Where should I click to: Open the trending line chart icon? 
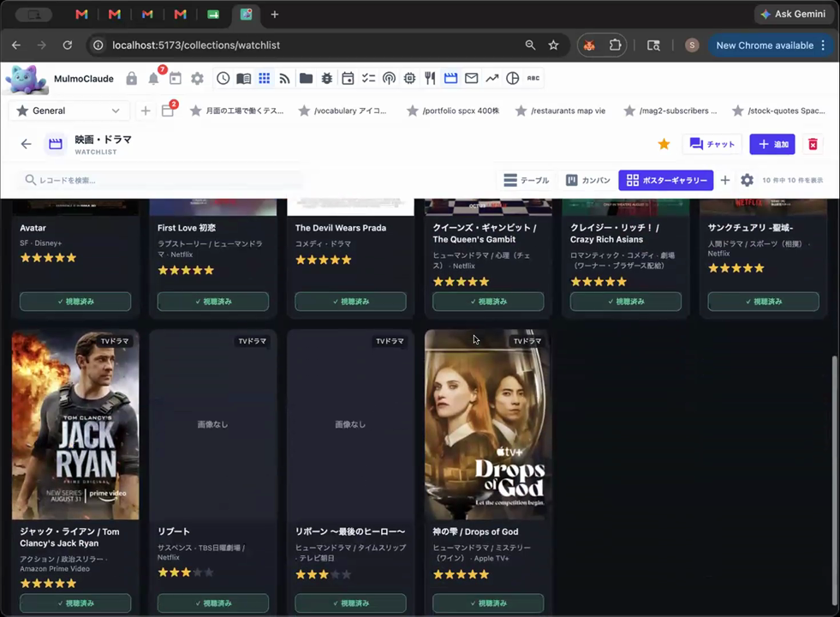point(491,78)
